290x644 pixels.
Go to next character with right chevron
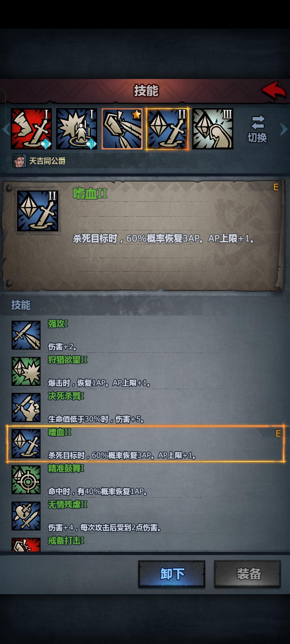[284, 129]
